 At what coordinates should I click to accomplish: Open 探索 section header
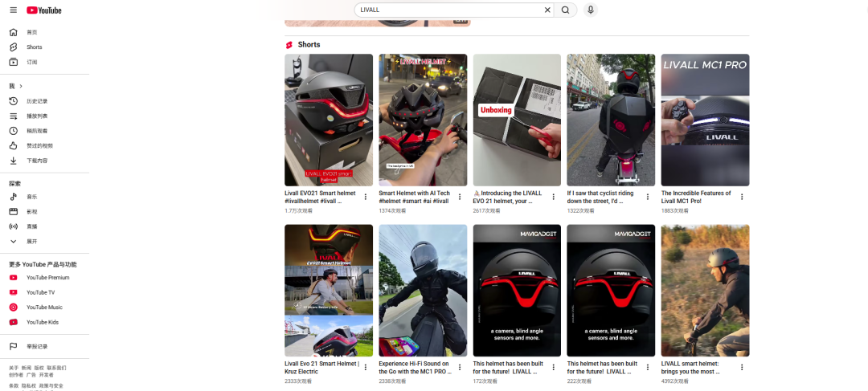click(x=15, y=184)
